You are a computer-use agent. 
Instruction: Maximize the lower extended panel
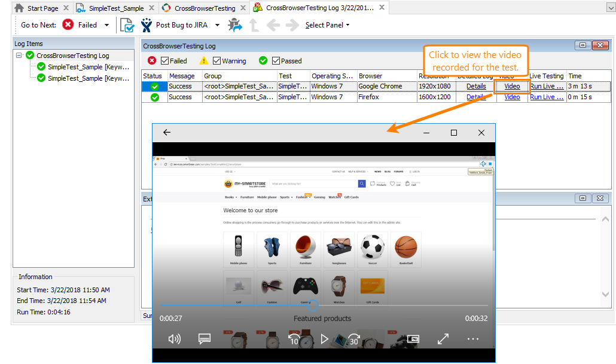pos(583,198)
